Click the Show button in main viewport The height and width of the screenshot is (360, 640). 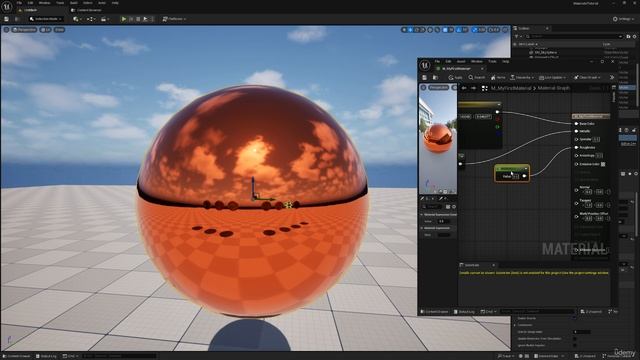pyautogui.click(x=60, y=30)
